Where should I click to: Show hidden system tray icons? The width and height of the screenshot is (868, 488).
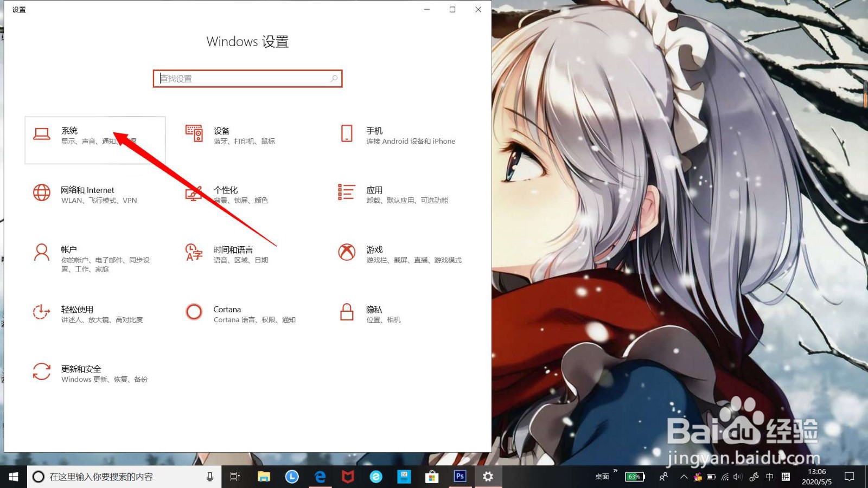pos(684,477)
